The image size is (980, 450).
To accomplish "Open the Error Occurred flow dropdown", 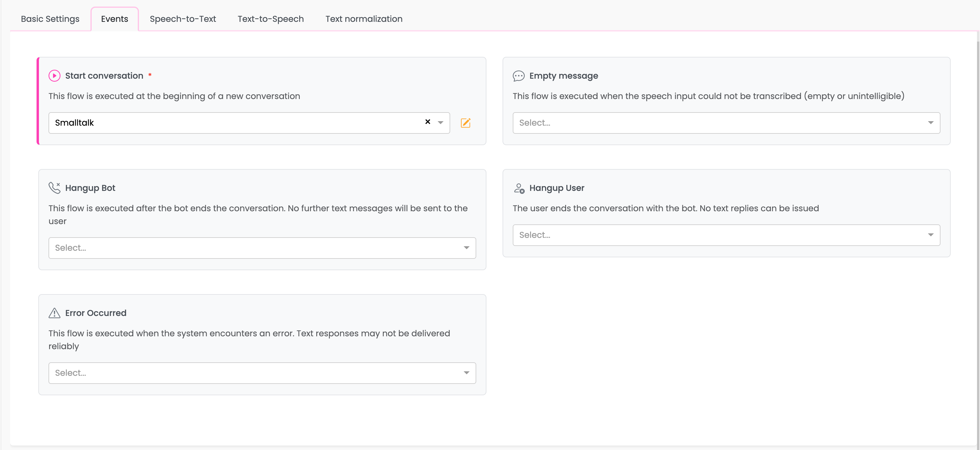I will tap(262, 373).
